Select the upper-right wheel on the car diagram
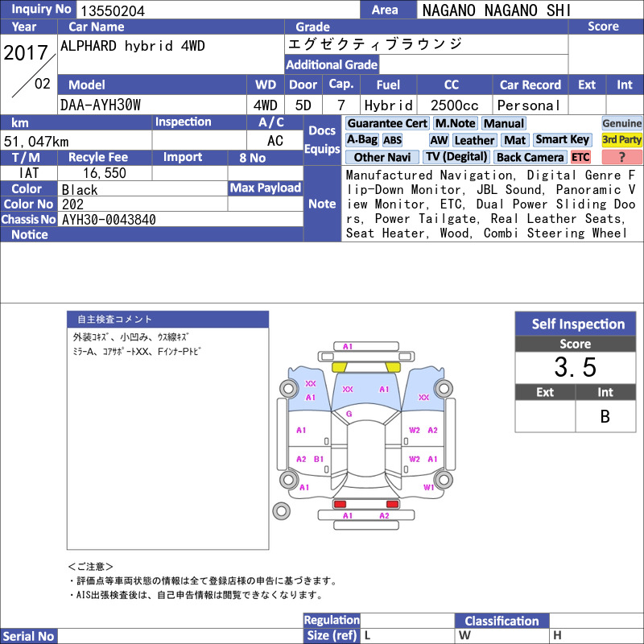 pos(444,388)
